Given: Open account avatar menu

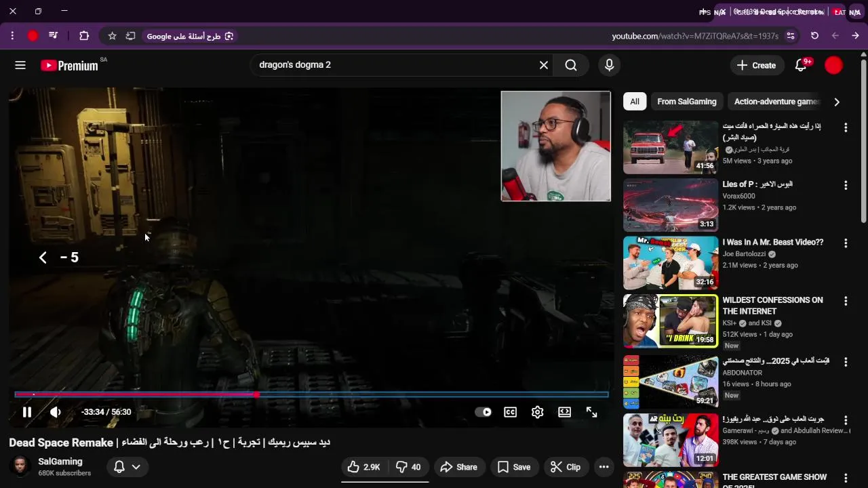Looking at the screenshot, I should click(833, 65).
